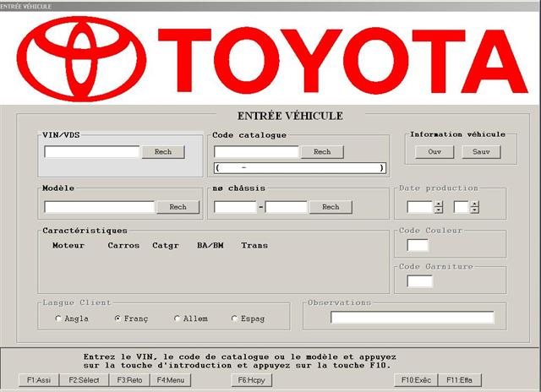Click F3:Reto return button

(129, 380)
